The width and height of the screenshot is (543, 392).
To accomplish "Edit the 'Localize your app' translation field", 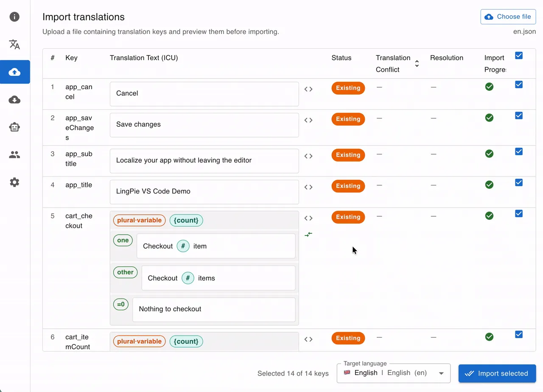I will 204,161.
